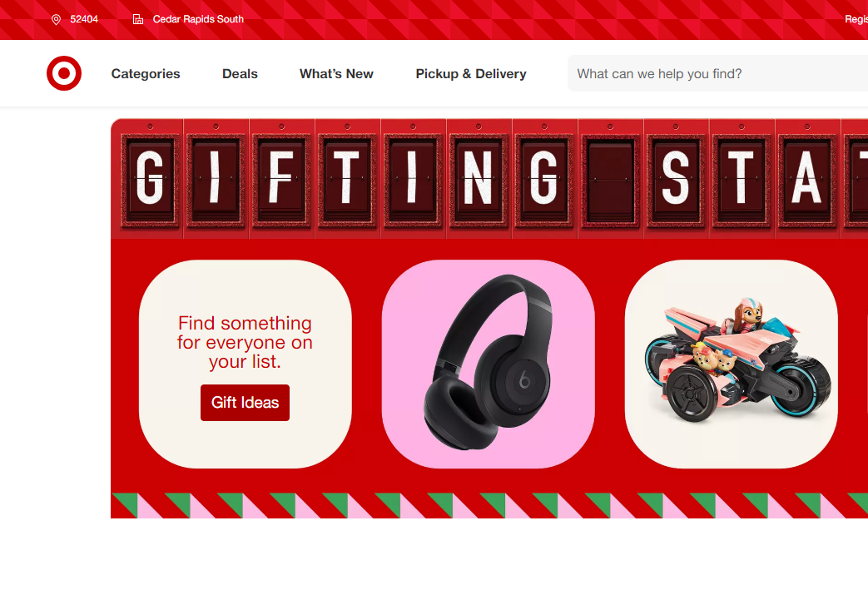Open the Deals menu
The width and height of the screenshot is (868, 595).
240,73
